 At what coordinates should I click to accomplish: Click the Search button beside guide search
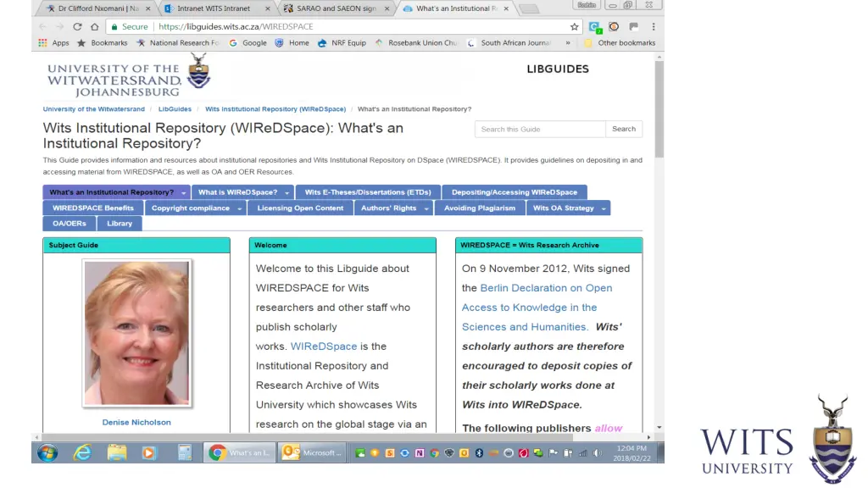click(x=624, y=129)
